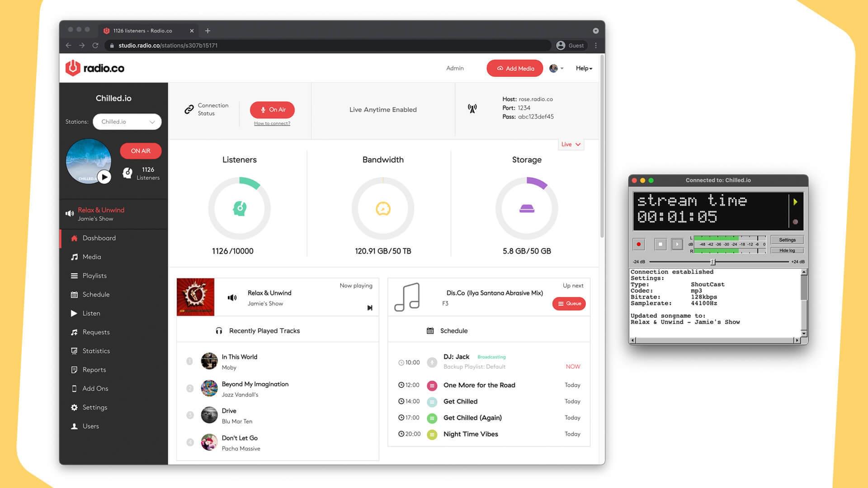The height and width of the screenshot is (488, 868).
Task: Click the Add Media button
Action: click(x=514, y=68)
